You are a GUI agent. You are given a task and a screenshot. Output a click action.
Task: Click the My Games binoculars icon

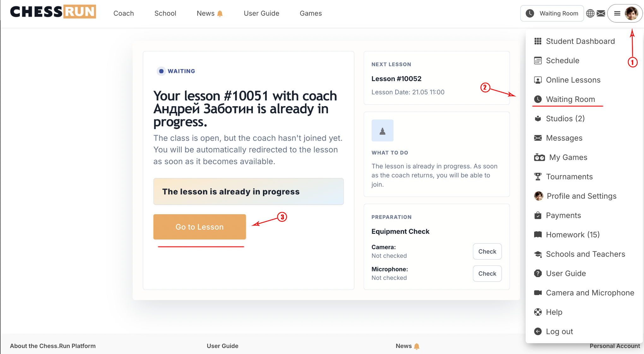click(x=539, y=157)
